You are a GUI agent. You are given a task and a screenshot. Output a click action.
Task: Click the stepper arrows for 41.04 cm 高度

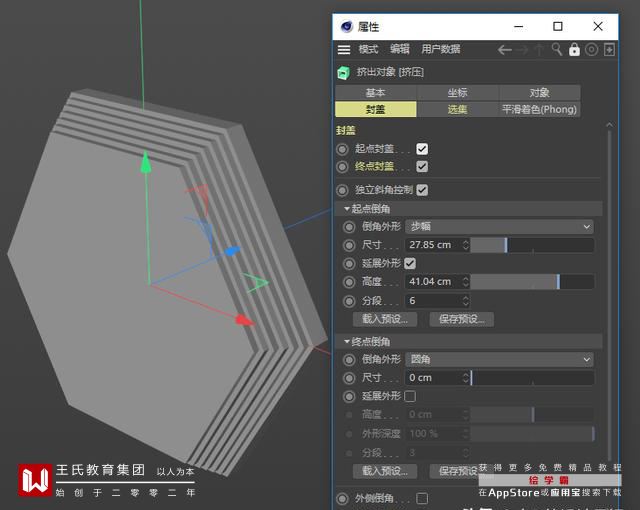tap(466, 282)
